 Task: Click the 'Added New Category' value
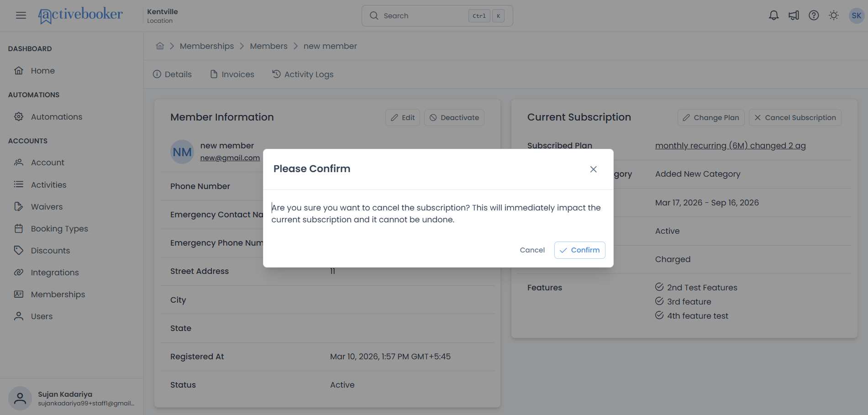pyautogui.click(x=698, y=174)
